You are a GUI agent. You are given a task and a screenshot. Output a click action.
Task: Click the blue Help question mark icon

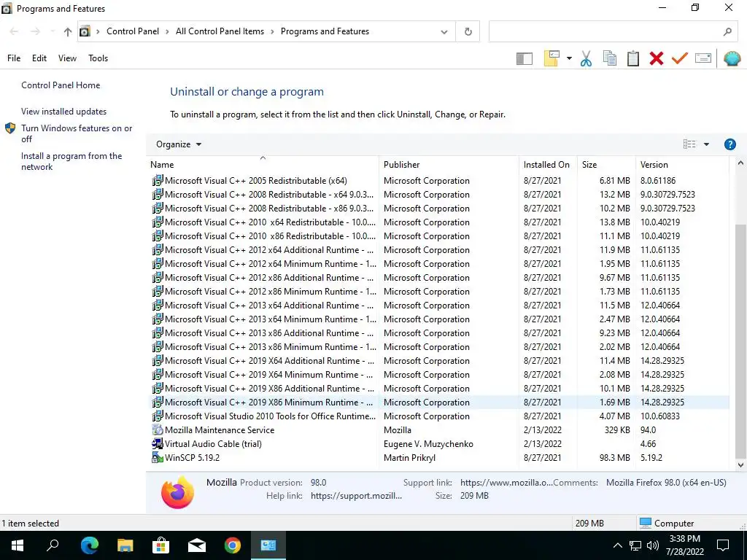click(x=729, y=144)
